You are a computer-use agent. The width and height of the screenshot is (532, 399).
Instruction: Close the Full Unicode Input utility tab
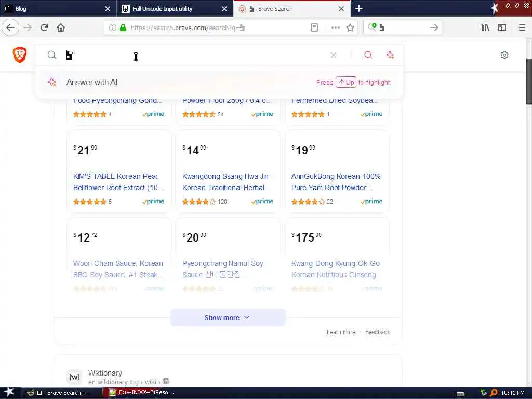[x=224, y=9]
